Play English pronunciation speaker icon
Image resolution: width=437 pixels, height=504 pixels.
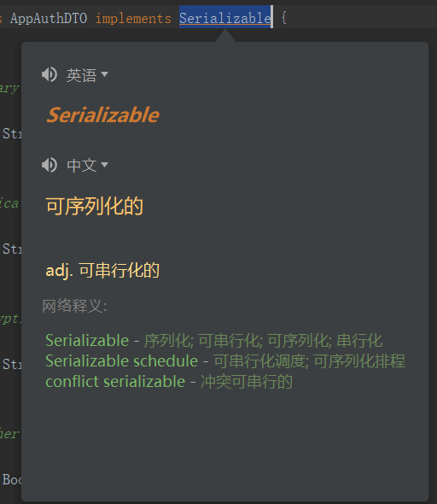[x=50, y=74]
